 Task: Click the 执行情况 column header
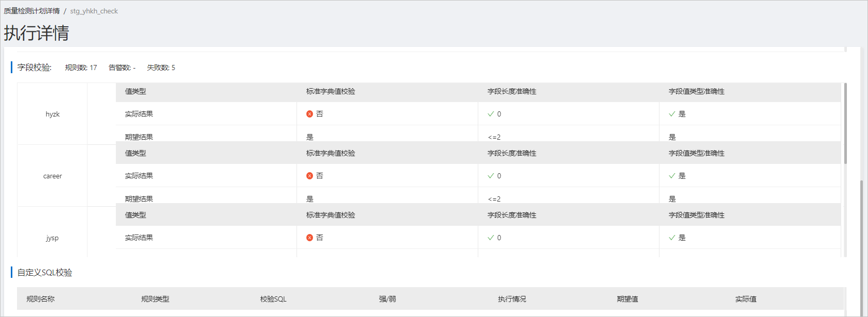click(512, 299)
